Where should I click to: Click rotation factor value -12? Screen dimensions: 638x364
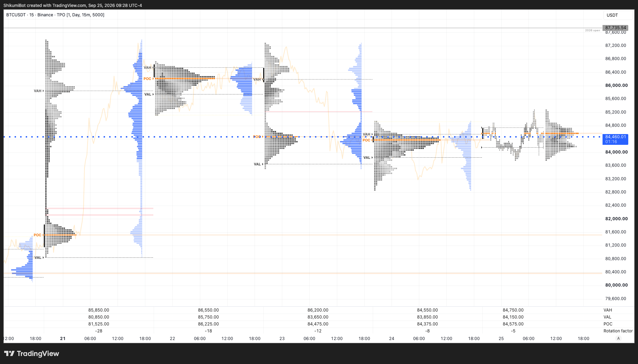pos(318,331)
